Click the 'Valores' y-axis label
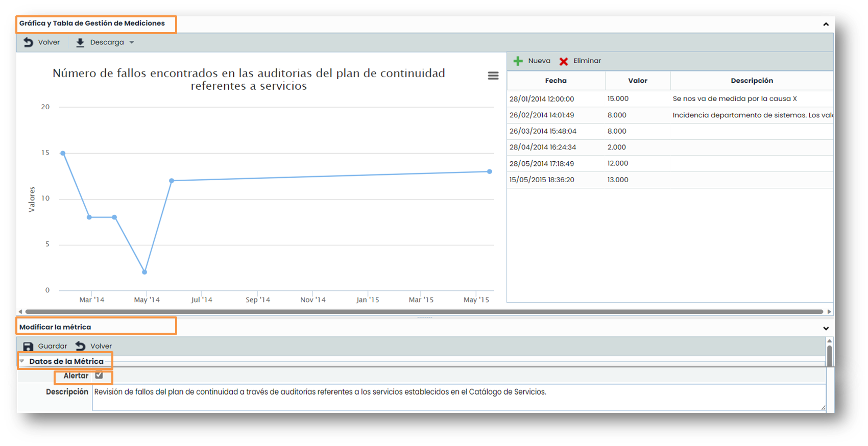The width and height of the screenshot is (868, 446). click(x=32, y=200)
